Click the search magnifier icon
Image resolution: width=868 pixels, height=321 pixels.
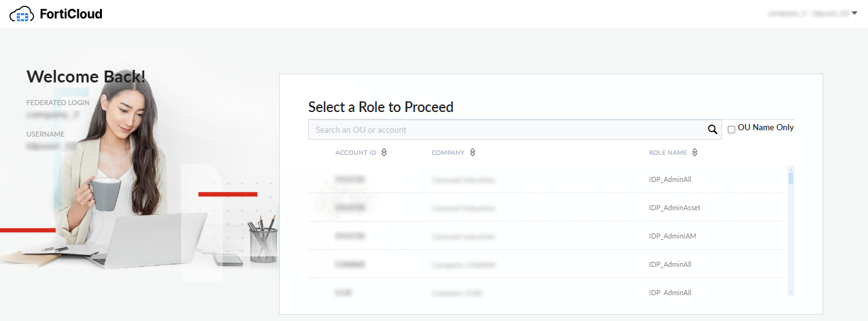click(x=712, y=130)
